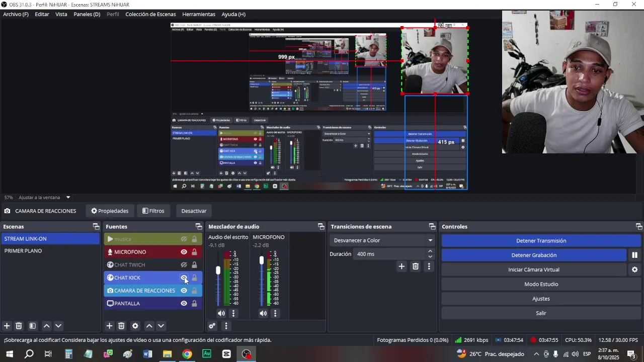Delete selected source with trash icon

[121, 326]
